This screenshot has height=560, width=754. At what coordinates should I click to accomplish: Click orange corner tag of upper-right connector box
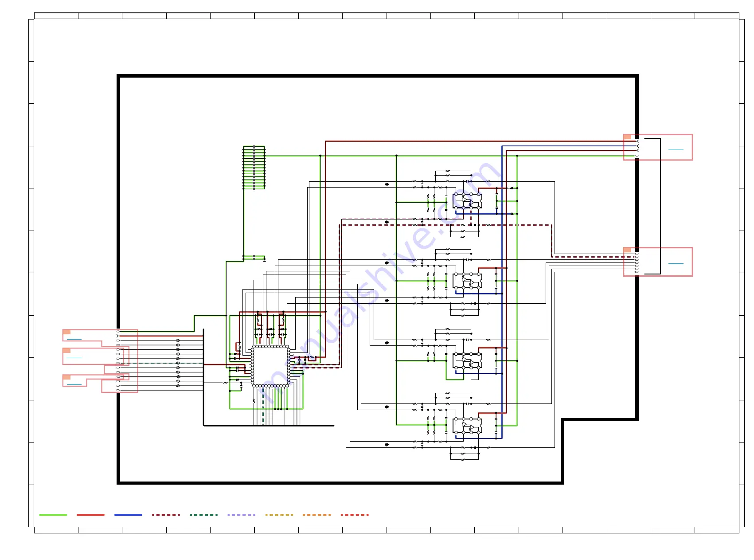[627, 137]
